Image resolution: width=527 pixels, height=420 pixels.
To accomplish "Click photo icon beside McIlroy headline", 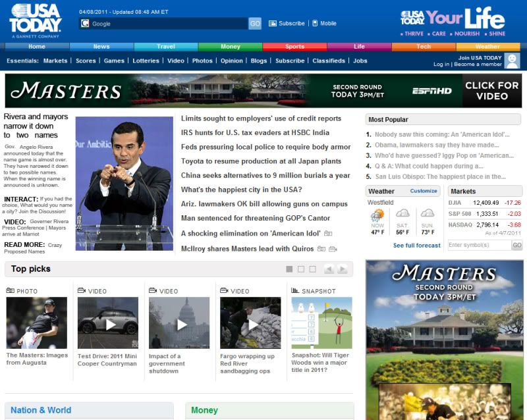I will click(x=321, y=249).
